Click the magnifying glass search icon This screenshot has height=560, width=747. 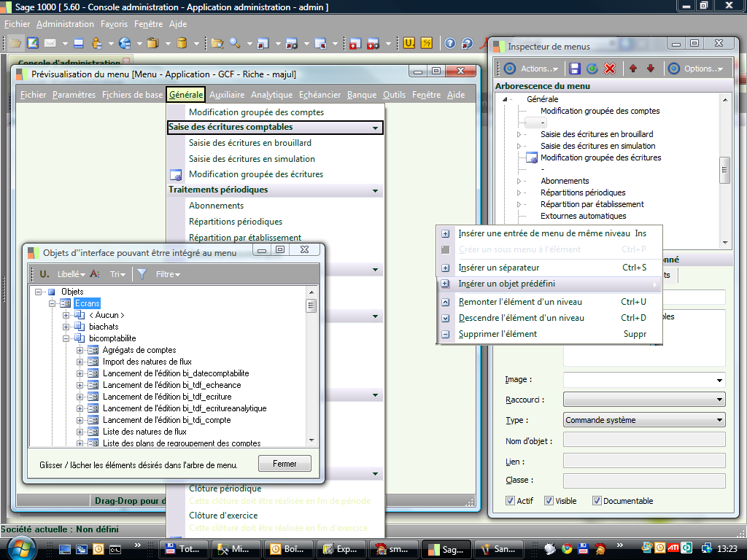point(235,43)
